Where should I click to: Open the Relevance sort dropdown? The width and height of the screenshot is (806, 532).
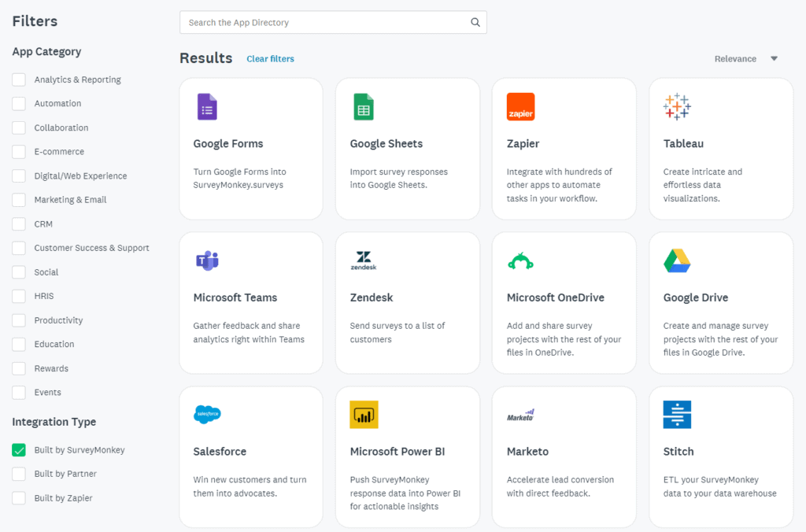coord(746,58)
